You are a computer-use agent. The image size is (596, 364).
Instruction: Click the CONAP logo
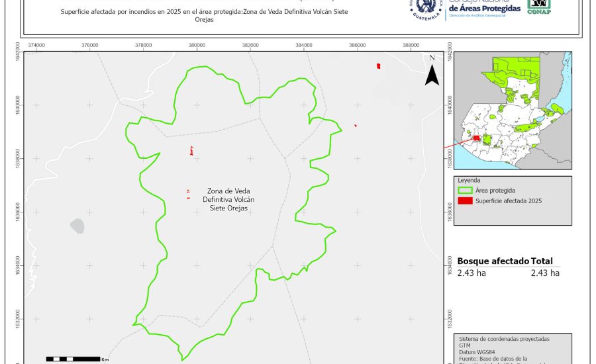(539, 6)
